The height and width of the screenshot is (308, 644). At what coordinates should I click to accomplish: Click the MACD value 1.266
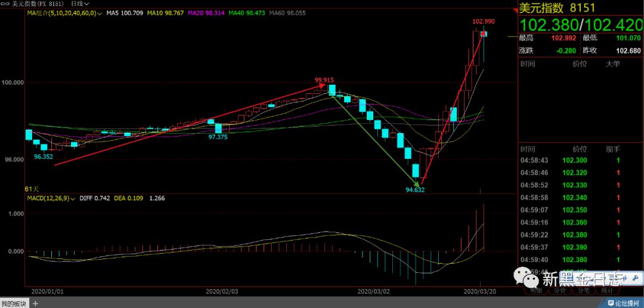[x=157, y=199]
